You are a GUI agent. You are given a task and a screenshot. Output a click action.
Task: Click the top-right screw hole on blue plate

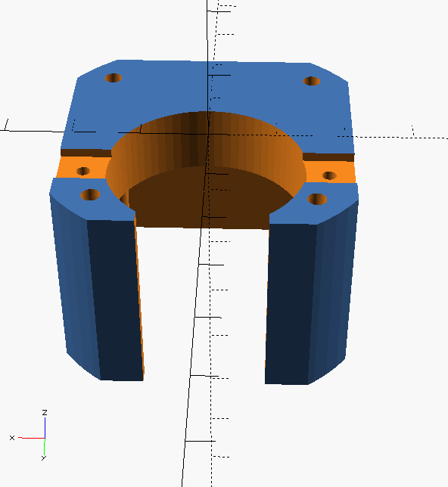click(x=312, y=81)
